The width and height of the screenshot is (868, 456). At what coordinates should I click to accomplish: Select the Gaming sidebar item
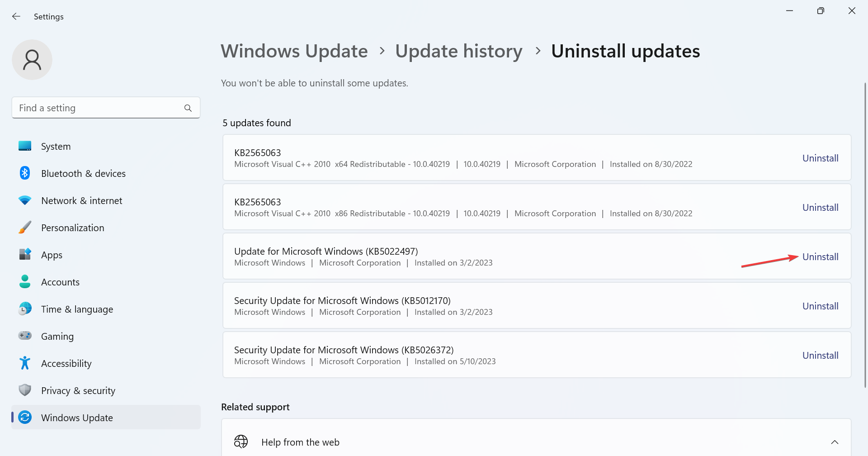pyautogui.click(x=57, y=337)
